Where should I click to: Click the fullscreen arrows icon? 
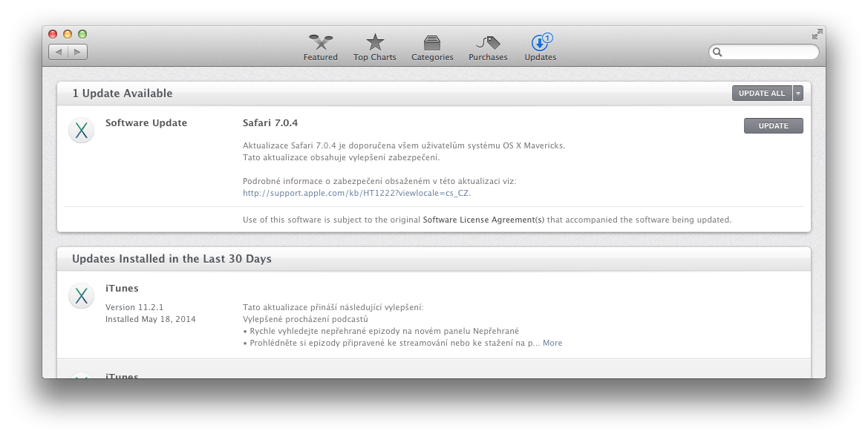(x=817, y=34)
